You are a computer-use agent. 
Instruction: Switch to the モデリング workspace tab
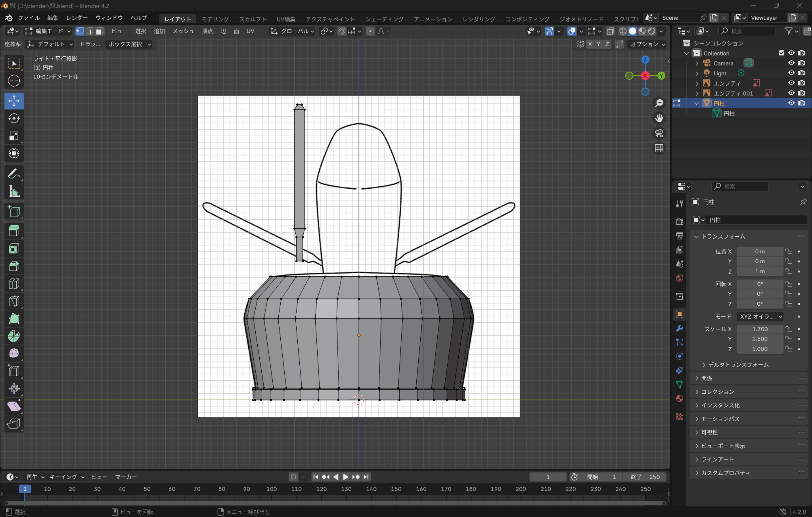click(215, 19)
